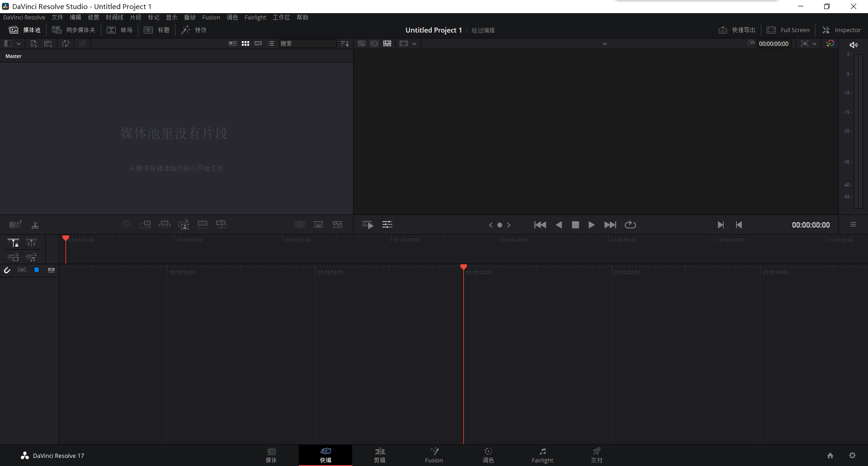Open the viewer timeline selector dropdown
Image resolution: width=868 pixels, height=466 pixels.
pyautogui.click(x=604, y=44)
